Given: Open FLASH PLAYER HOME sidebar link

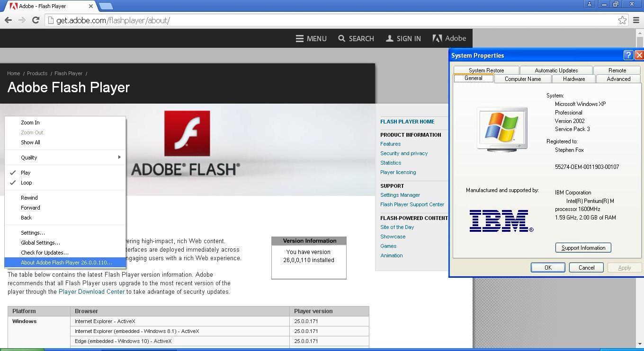Looking at the screenshot, I should click(407, 122).
